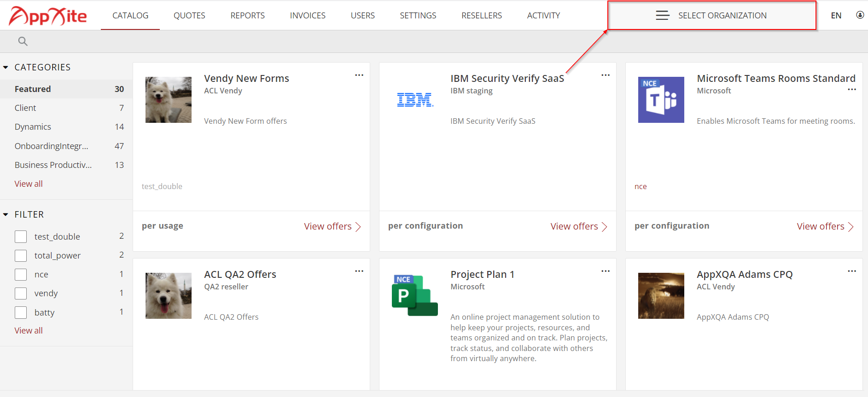View offers for Microsoft Teams Rooms Standard
Screen dimensions: 868x397
coord(825,226)
